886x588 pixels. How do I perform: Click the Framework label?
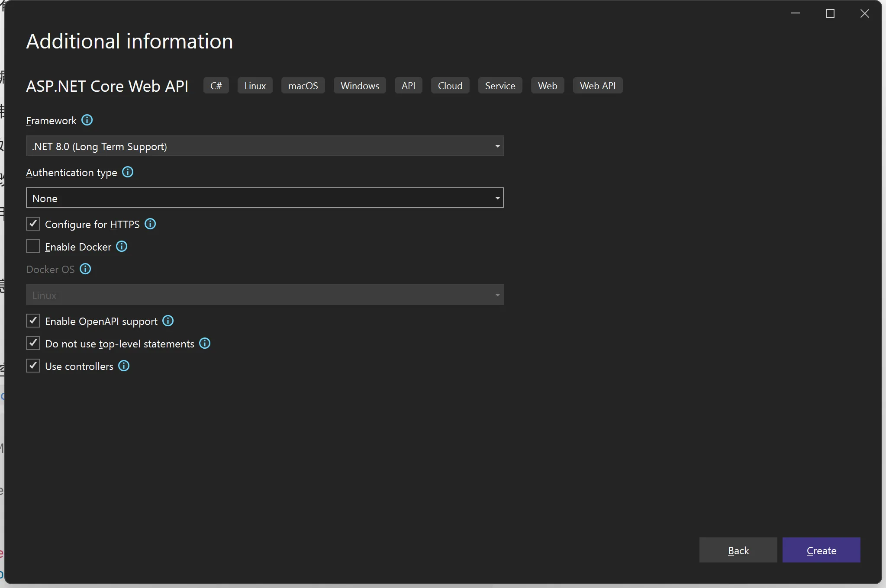point(51,120)
